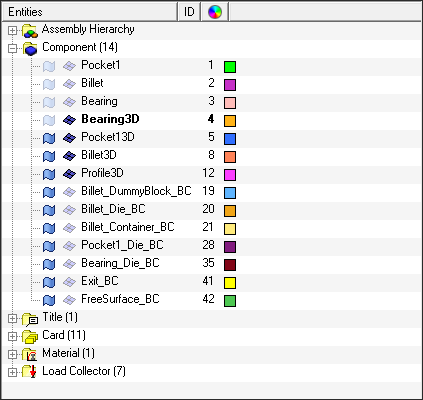This screenshot has height=400, width=423.
Task: Click the mesh icon of Billet_Die_BC
Action: click(x=69, y=210)
